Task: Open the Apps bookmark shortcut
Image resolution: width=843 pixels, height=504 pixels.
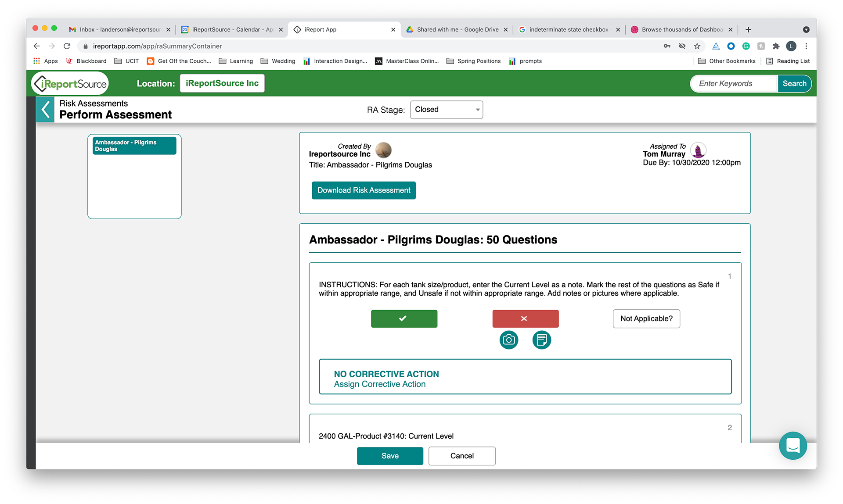Action: tap(46, 61)
